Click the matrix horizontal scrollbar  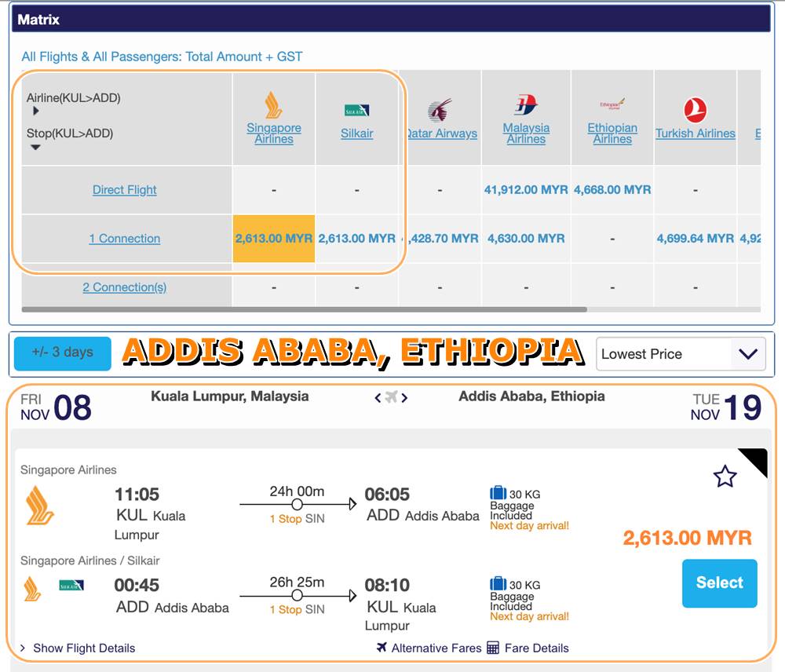(305, 309)
